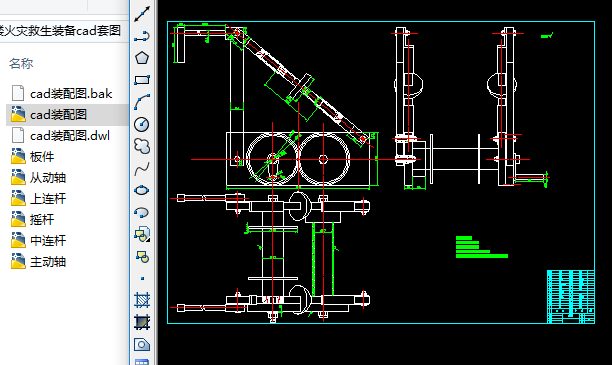Select the Gradient fill tool

pyautogui.click(x=142, y=322)
